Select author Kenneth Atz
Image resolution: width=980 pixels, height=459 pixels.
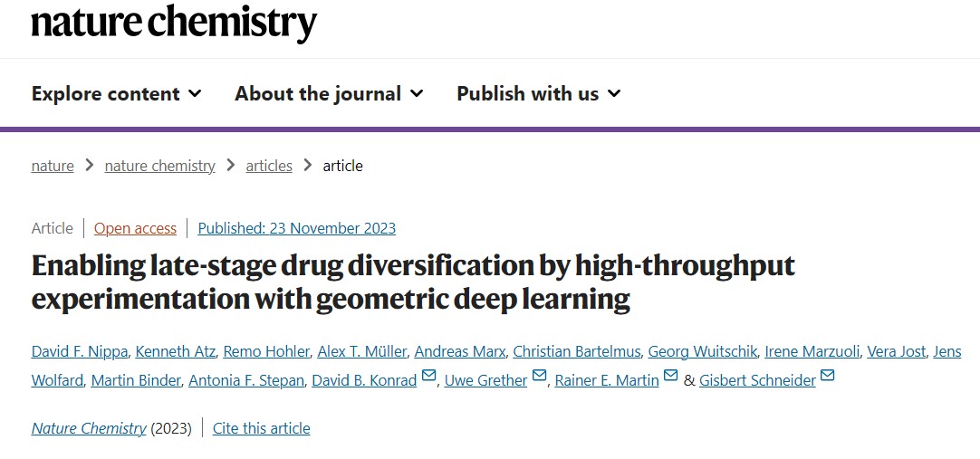176,351
